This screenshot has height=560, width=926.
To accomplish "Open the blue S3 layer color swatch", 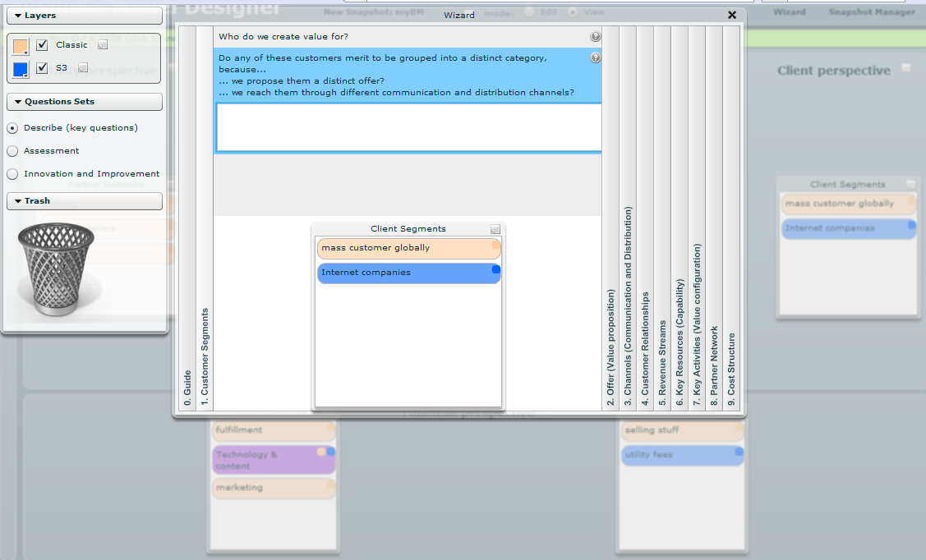I will (21, 69).
